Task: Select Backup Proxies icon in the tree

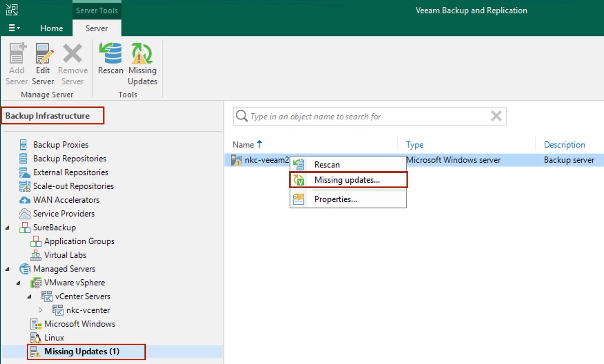Action: tap(23, 145)
